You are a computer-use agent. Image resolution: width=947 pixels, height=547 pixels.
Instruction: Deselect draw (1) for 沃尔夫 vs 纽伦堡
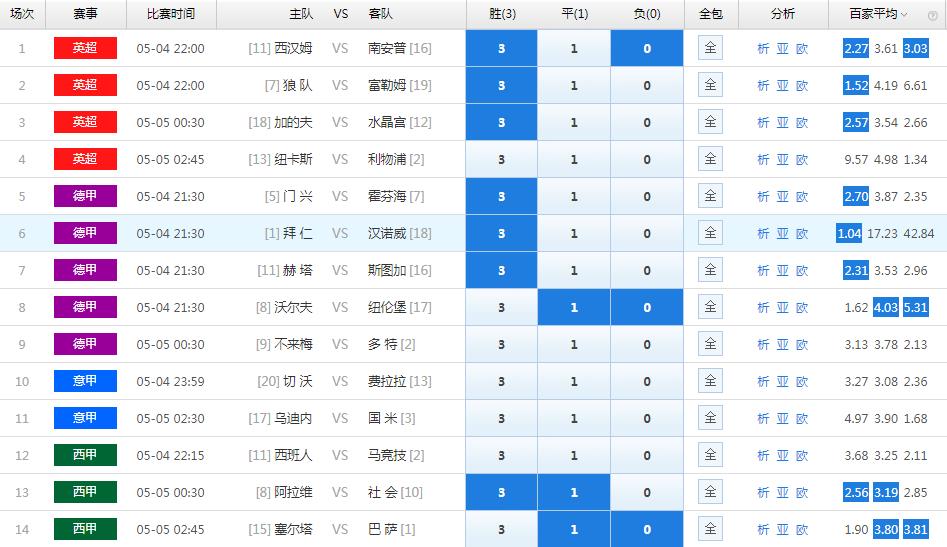pyautogui.click(x=574, y=307)
